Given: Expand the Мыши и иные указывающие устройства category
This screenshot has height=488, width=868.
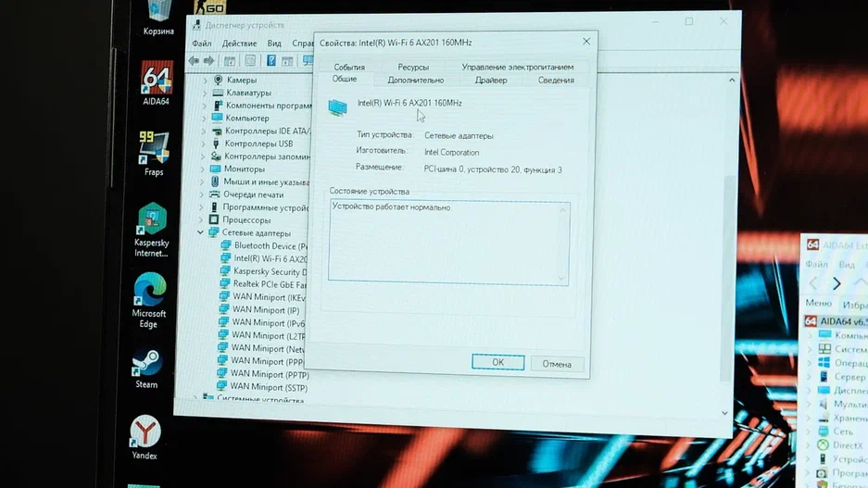Looking at the screenshot, I should coord(202,181).
